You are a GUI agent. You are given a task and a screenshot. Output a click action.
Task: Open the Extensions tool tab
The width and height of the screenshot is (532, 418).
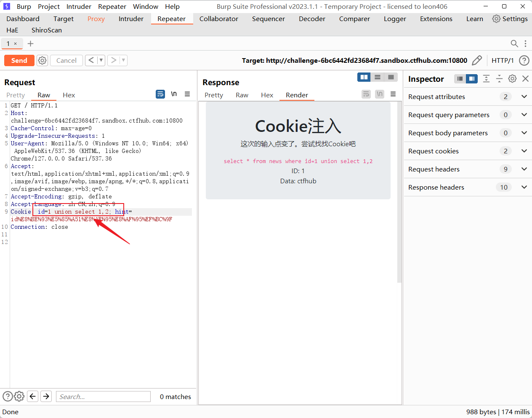[436, 19]
